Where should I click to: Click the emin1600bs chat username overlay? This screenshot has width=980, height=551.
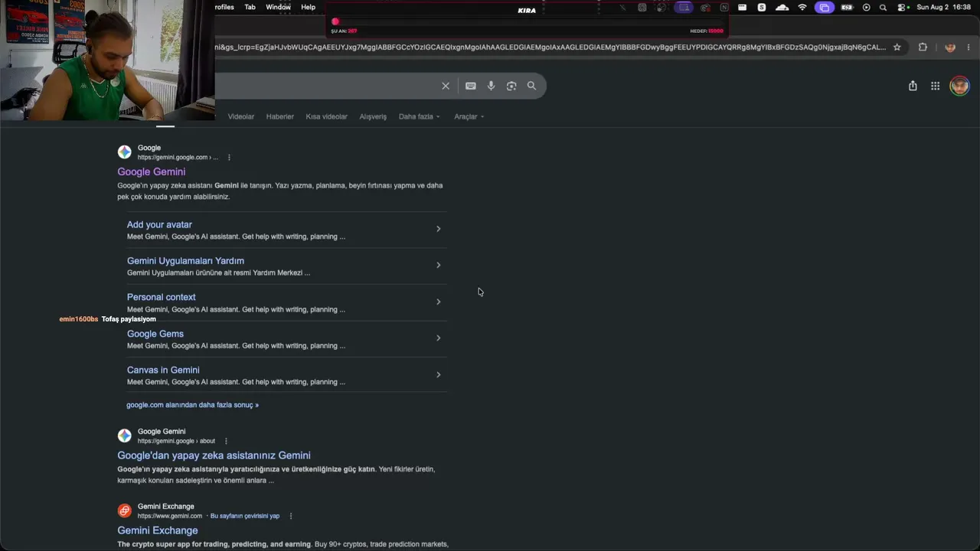(x=79, y=319)
